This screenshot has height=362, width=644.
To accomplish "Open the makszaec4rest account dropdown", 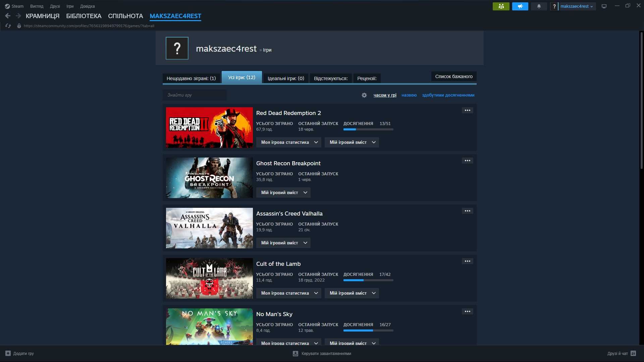I will (577, 6).
